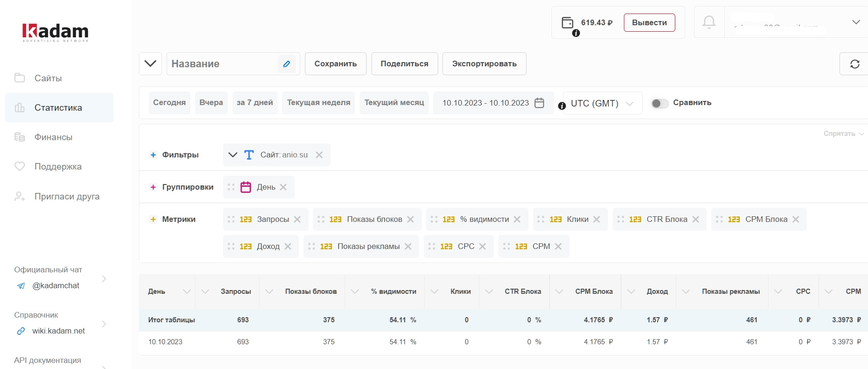Open the wiki.kadam.net link
Viewport: 868px width, 369px height.
[x=58, y=331]
